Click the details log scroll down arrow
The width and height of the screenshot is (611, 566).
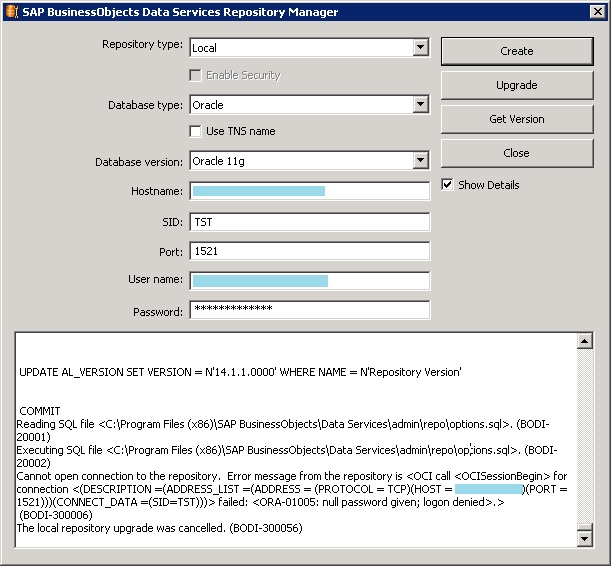click(x=585, y=539)
